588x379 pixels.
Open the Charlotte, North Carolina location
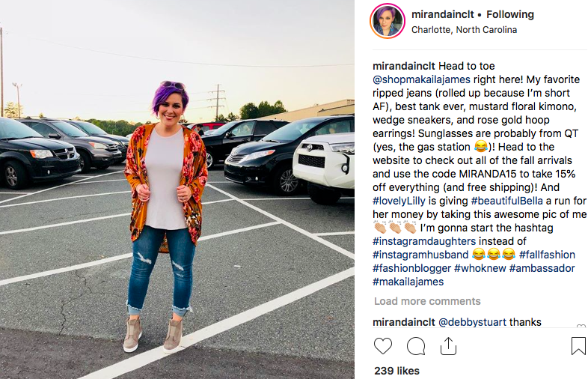[x=464, y=30]
